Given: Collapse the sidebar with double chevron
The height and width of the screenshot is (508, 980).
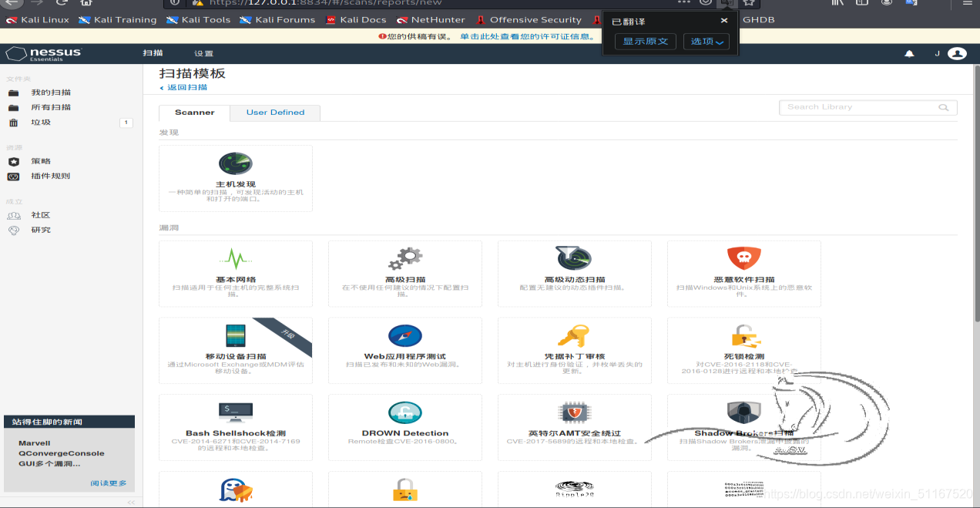Looking at the screenshot, I should coord(131,502).
